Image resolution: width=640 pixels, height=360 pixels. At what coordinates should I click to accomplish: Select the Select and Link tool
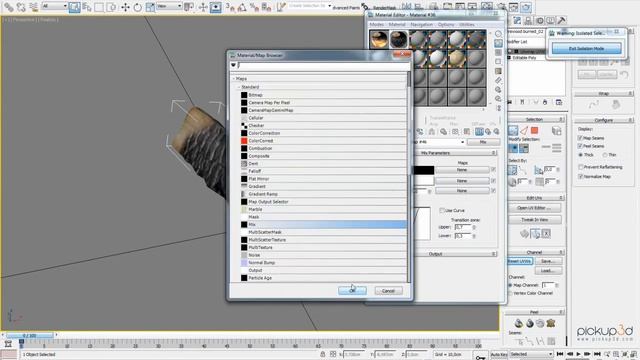(x=8, y=7)
